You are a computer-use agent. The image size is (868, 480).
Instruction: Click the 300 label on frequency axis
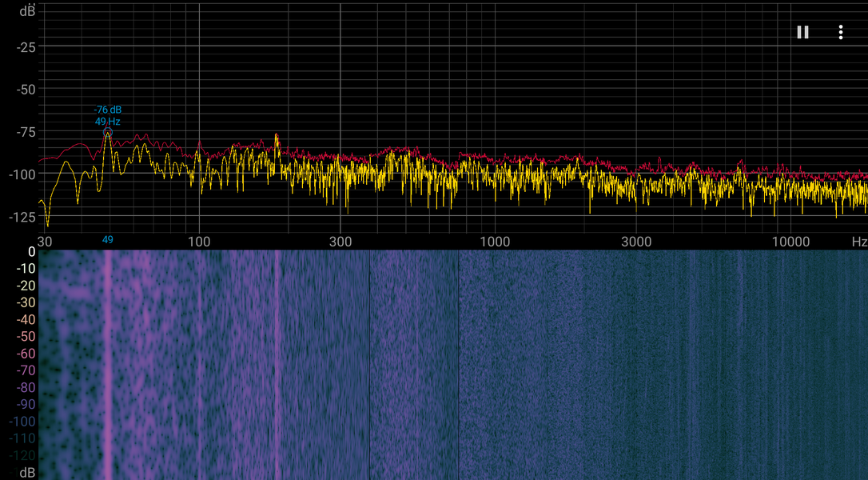click(x=340, y=242)
